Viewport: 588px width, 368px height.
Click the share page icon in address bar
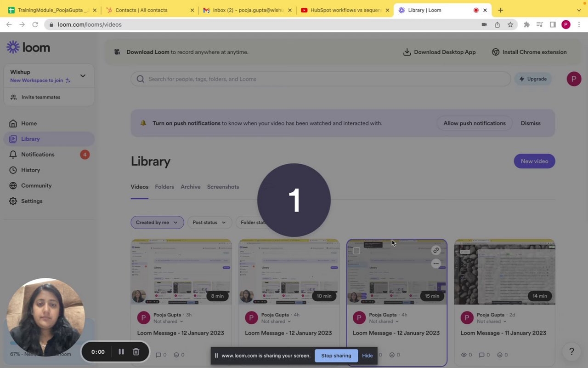(497, 24)
